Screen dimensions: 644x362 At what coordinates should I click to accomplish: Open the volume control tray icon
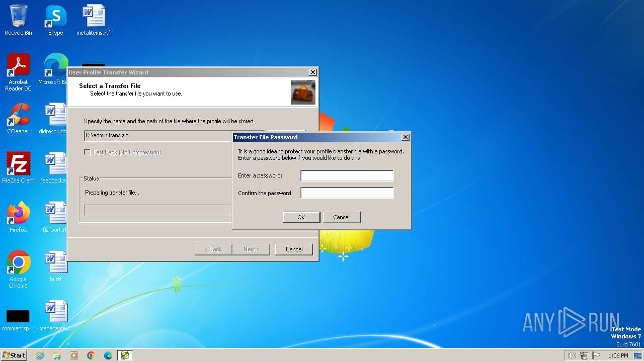[x=572, y=355]
